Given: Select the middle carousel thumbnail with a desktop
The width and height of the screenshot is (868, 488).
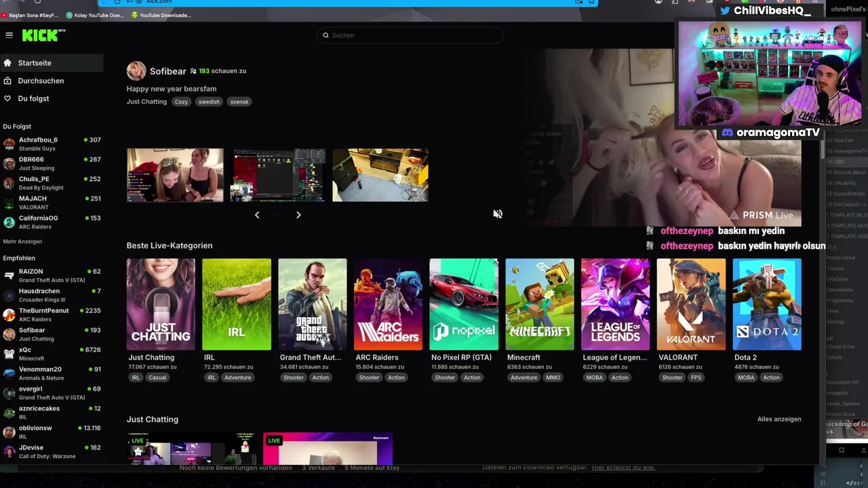Looking at the screenshot, I should coord(279,175).
